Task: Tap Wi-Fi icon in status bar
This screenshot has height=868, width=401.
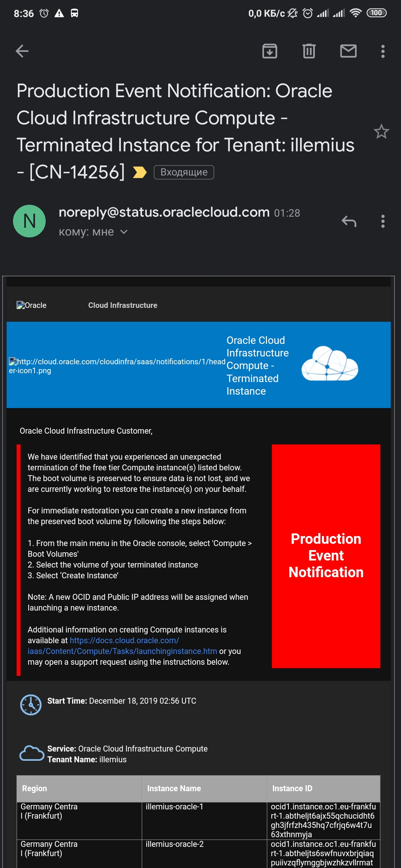Action: [356, 13]
